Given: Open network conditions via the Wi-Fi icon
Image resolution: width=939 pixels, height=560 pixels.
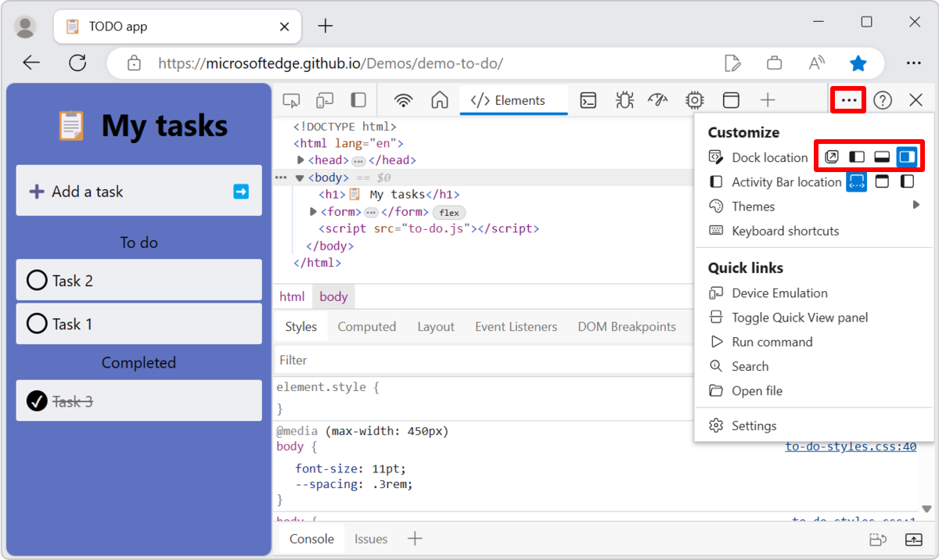Looking at the screenshot, I should coord(403,100).
